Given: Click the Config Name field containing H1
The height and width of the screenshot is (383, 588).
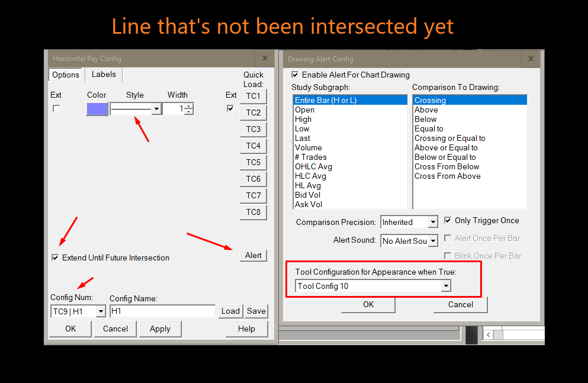Looking at the screenshot, I should [x=162, y=311].
